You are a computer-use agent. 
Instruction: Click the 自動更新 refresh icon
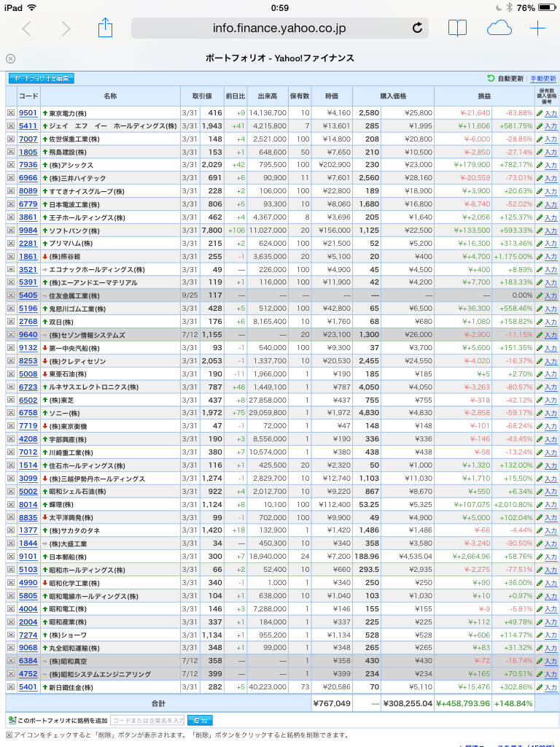491,78
